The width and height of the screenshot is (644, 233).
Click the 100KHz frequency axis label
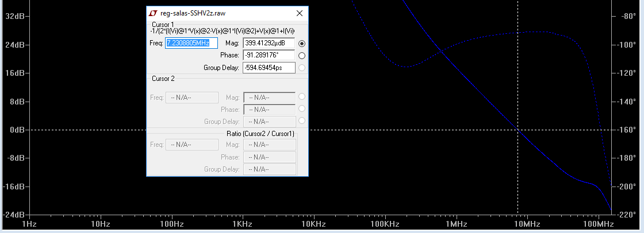(x=385, y=224)
